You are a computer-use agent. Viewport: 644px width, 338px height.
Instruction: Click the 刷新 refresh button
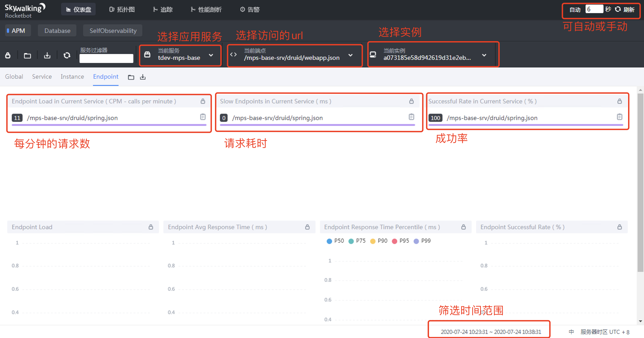(625, 9)
